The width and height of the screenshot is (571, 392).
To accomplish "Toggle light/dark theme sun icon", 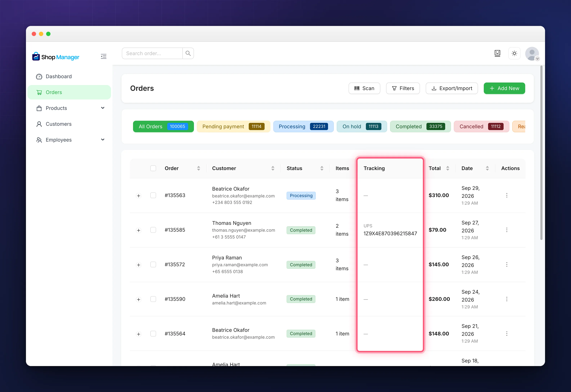I will coord(514,53).
